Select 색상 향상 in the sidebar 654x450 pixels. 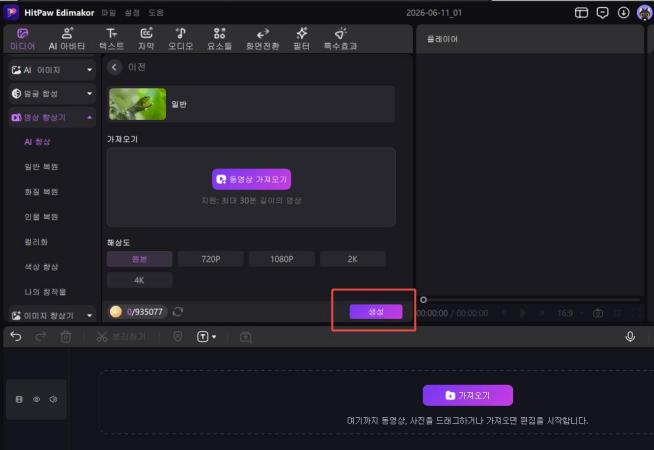click(x=41, y=267)
